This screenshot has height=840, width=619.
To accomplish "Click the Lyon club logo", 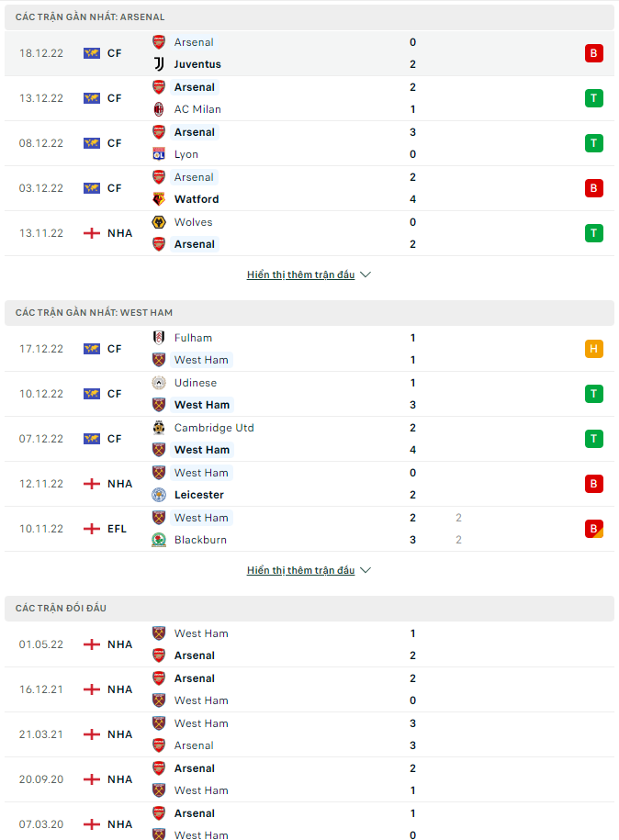I will (159, 154).
